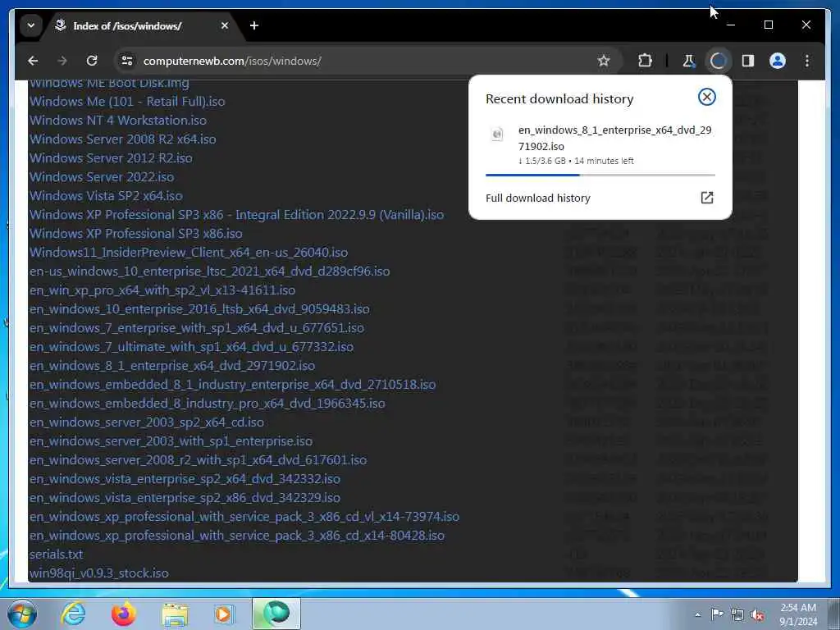This screenshot has height=630, width=840.
Task: Click the Full download history label
Action: coord(538,199)
